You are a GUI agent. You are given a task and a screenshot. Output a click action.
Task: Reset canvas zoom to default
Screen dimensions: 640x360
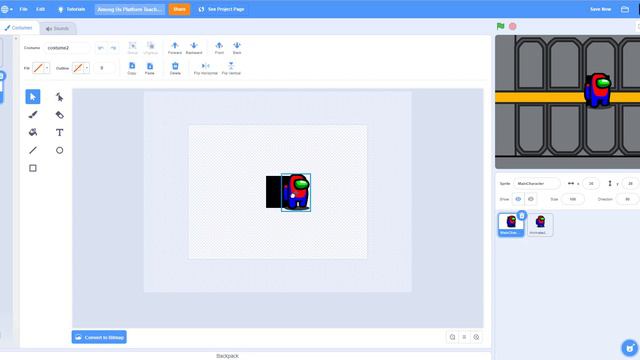(x=464, y=337)
